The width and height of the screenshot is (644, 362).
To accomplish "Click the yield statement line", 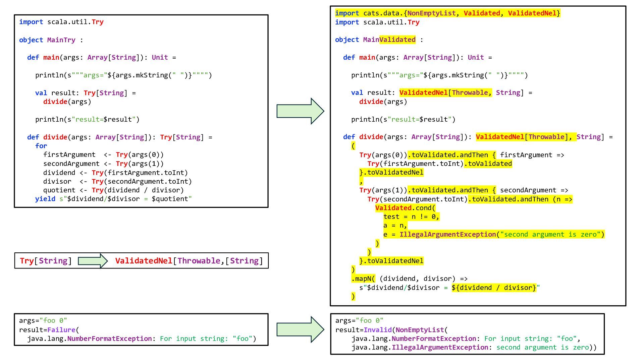I will point(113,199).
